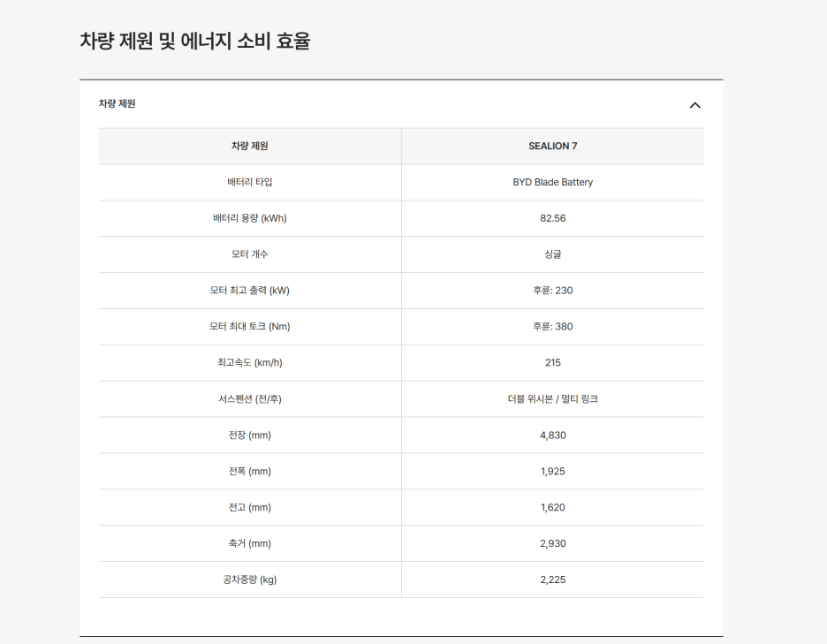Select the 모터 최고 출력 (kW) label
Viewport: 827px width, 644px height.
click(249, 290)
